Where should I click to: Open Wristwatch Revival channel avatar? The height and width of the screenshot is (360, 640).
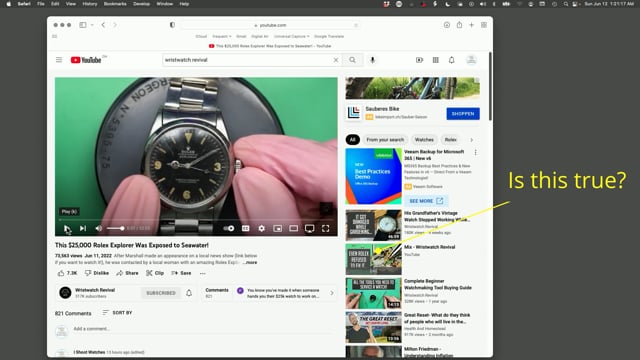pyautogui.click(x=65, y=293)
